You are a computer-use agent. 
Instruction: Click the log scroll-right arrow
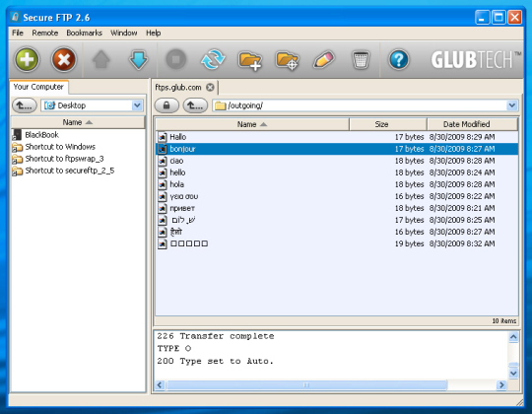point(501,385)
